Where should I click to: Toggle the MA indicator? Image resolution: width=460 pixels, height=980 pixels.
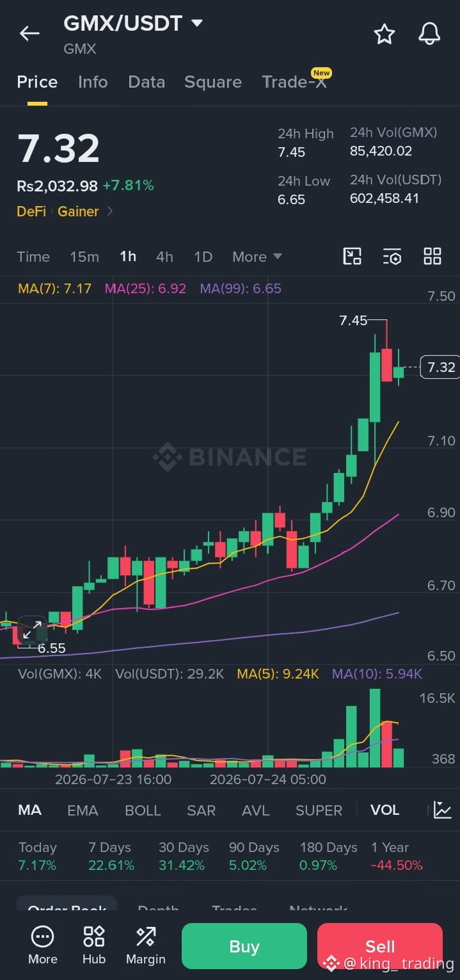tap(29, 810)
